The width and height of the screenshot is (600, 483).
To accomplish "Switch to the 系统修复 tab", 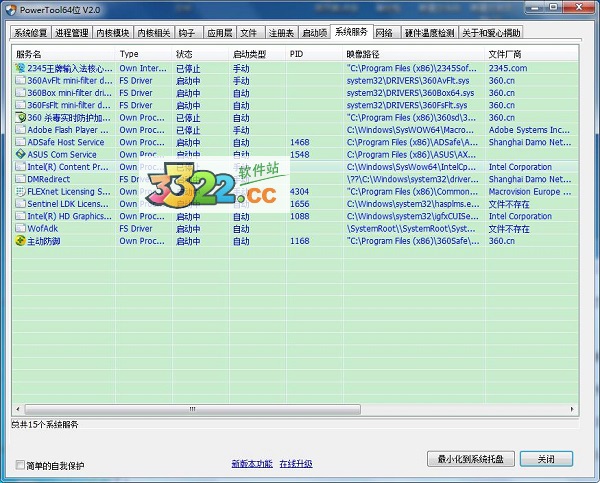I will (x=31, y=33).
